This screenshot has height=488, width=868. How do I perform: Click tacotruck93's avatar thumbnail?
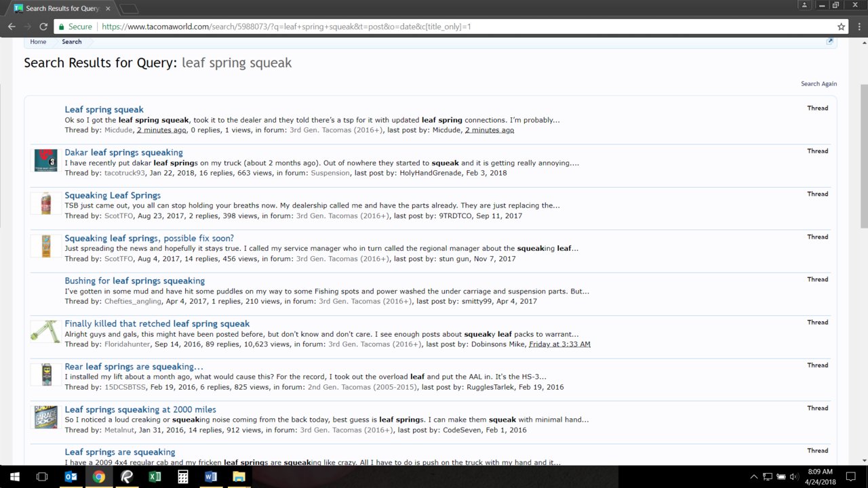(46, 161)
